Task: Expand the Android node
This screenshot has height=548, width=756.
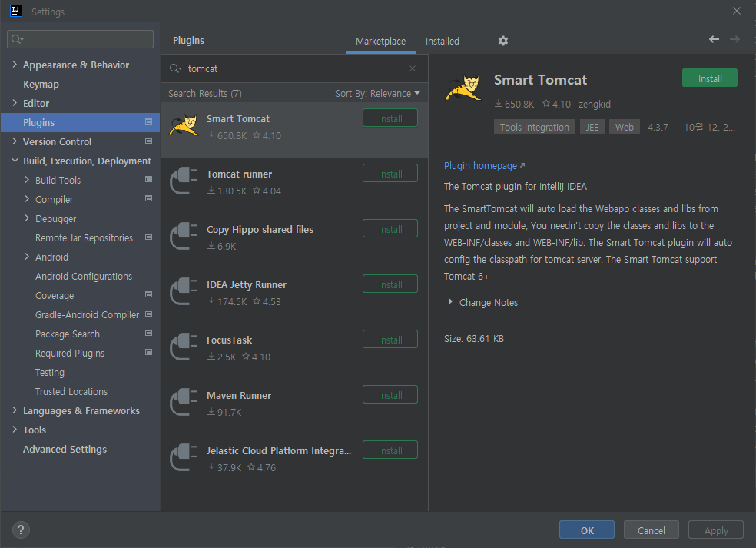Action: pyautogui.click(x=27, y=257)
